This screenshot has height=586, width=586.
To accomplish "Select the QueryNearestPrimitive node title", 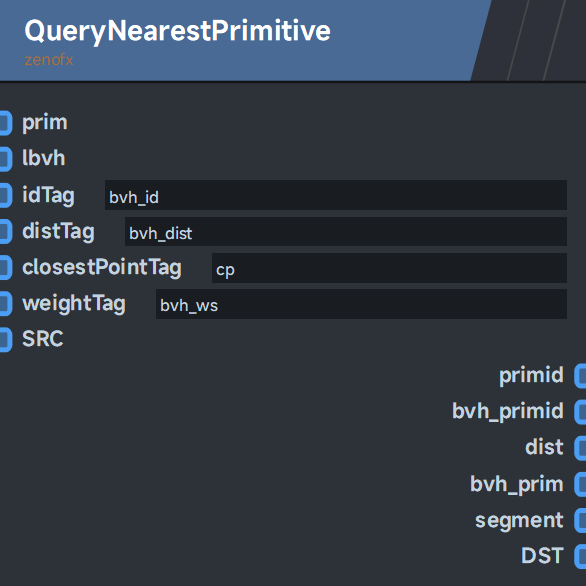I will pyautogui.click(x=178, y=31).
